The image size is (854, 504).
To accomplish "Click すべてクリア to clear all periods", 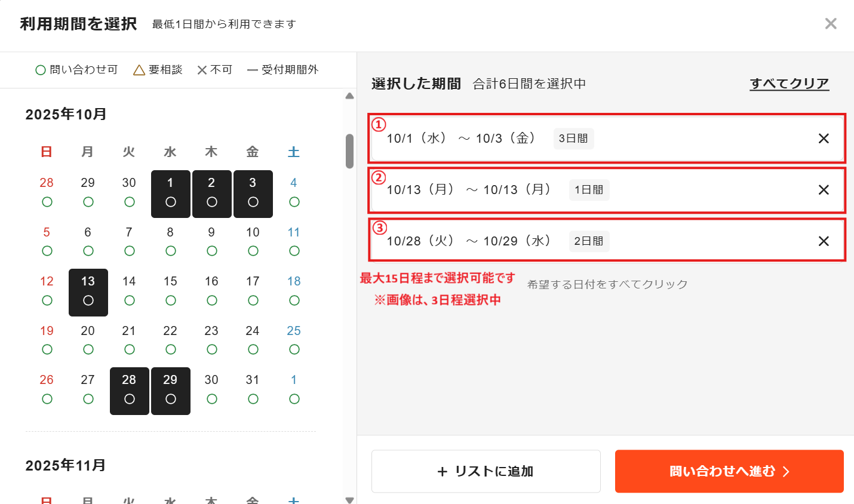I will tap(789, 84).
